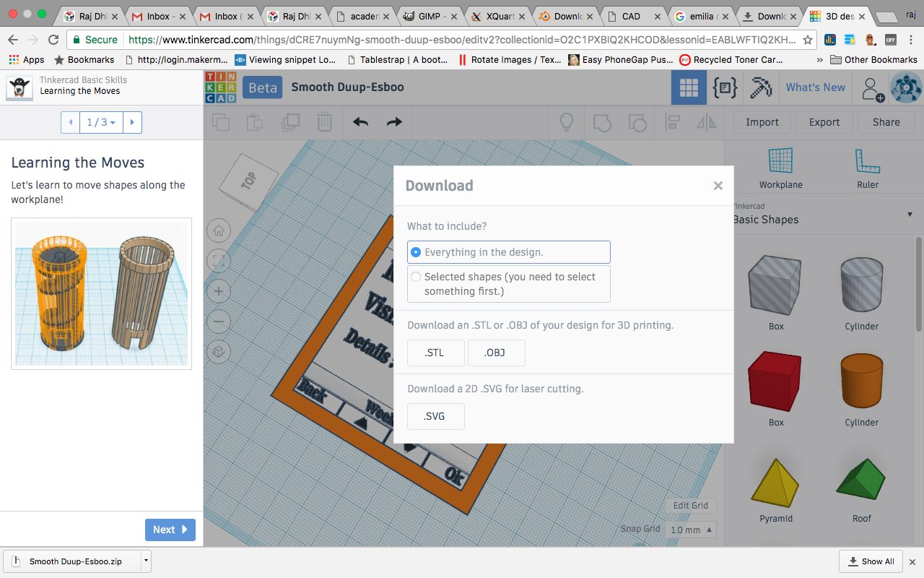Click the Ungroup shapes icon
This screenshot has height=578, width=924.
coord(637,122)
